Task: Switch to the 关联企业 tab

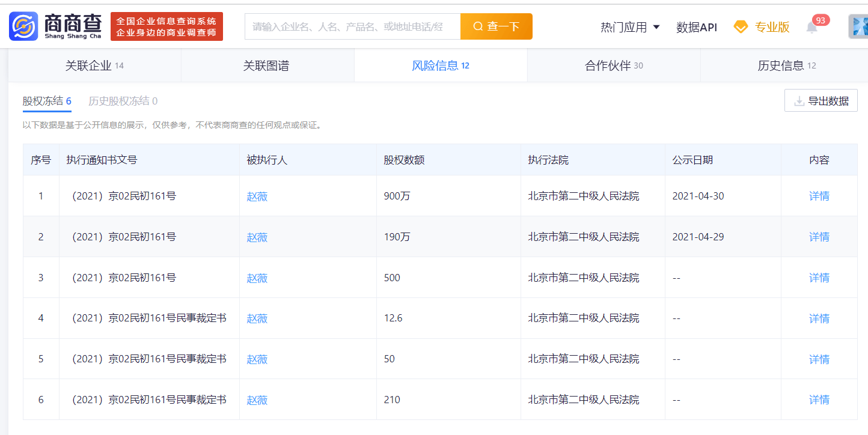Action: [93, 65]
